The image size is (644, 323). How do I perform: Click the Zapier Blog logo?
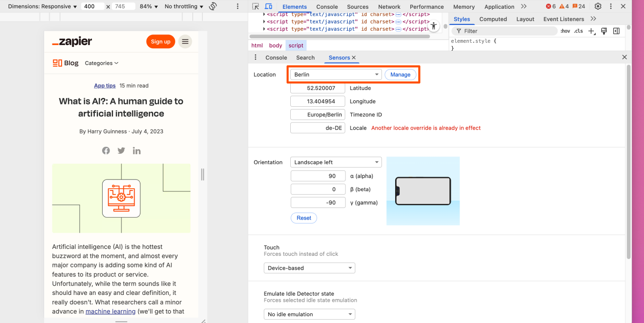(x=66, y=63)
